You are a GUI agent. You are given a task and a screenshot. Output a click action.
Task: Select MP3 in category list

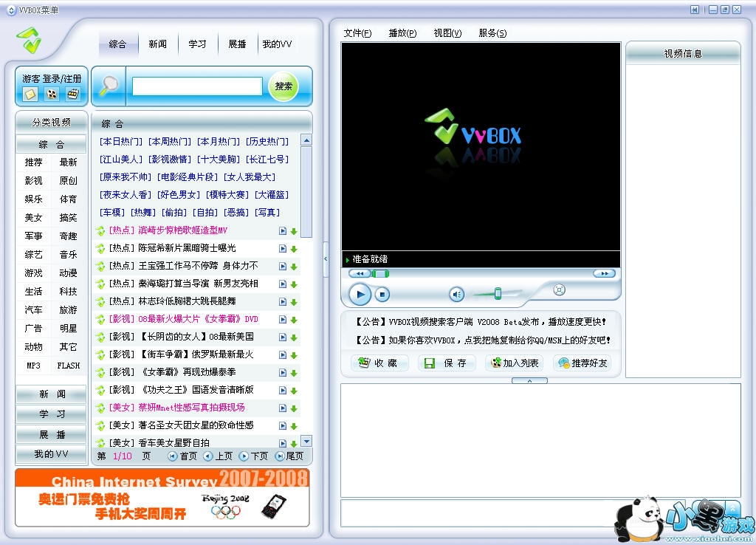[x=33, y=366]
